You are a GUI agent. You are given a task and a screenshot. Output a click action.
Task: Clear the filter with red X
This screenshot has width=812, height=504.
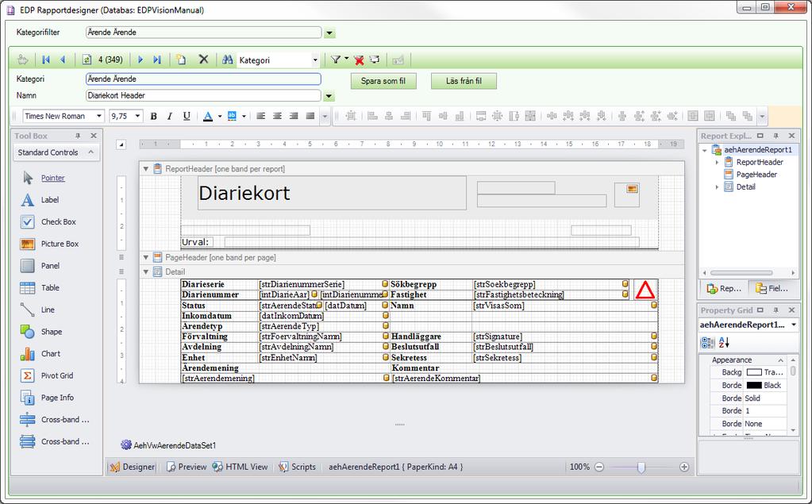pyautogui.click(x=359, y=60)
